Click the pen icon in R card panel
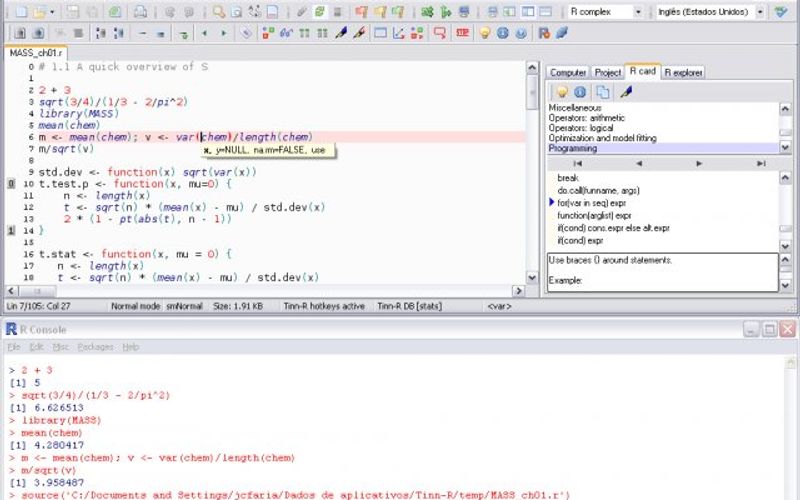This screenshot has width=800, height=500. point(627,92)
